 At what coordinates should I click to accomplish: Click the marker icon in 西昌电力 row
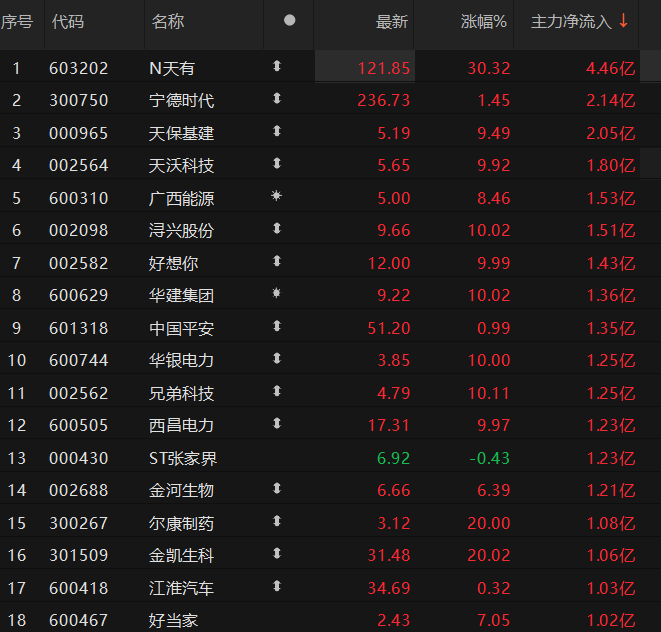(x=277, y=423)
